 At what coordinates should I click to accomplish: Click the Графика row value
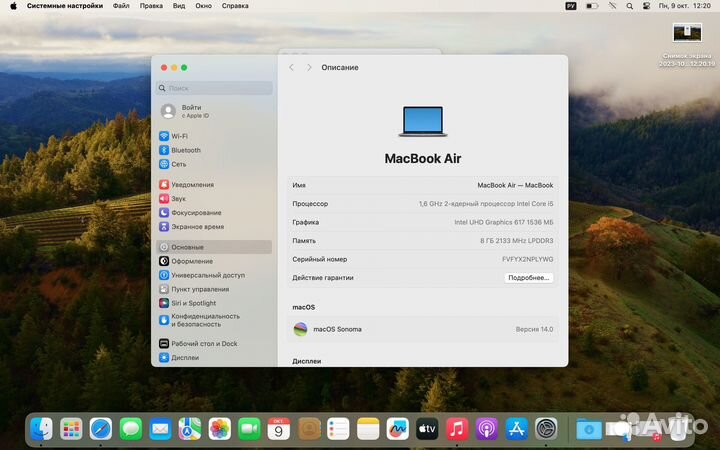[504, 222]
